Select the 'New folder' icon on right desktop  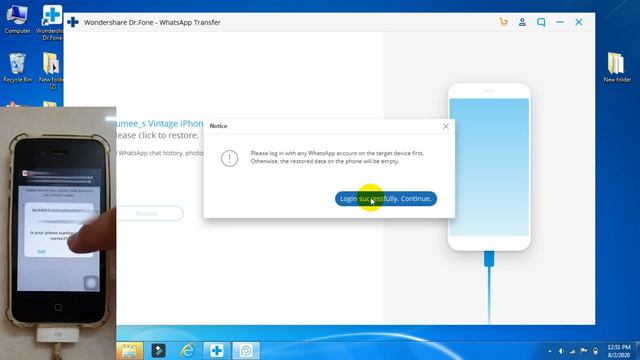[617, 67]
